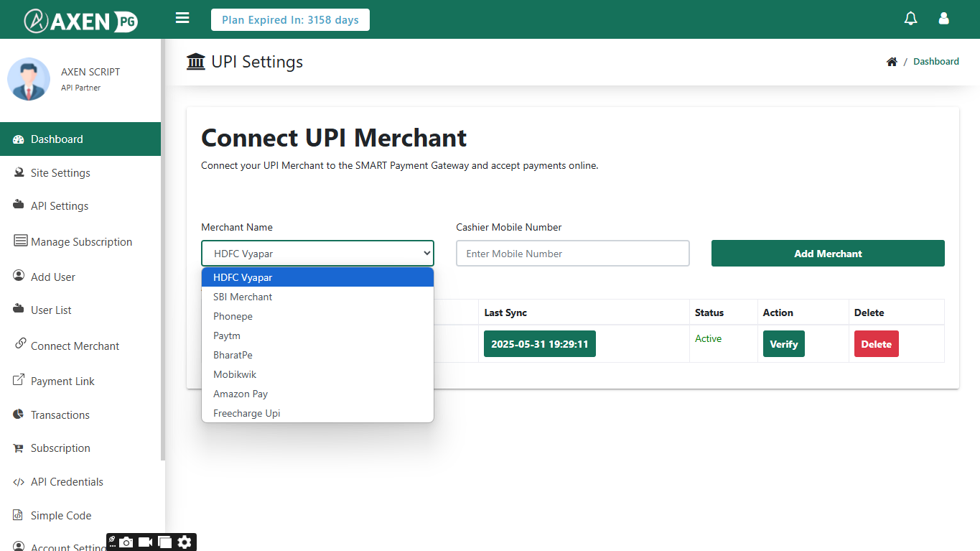980x551 pixels.
Task: Open the user profile icon in header
Action: pos(944,19)
